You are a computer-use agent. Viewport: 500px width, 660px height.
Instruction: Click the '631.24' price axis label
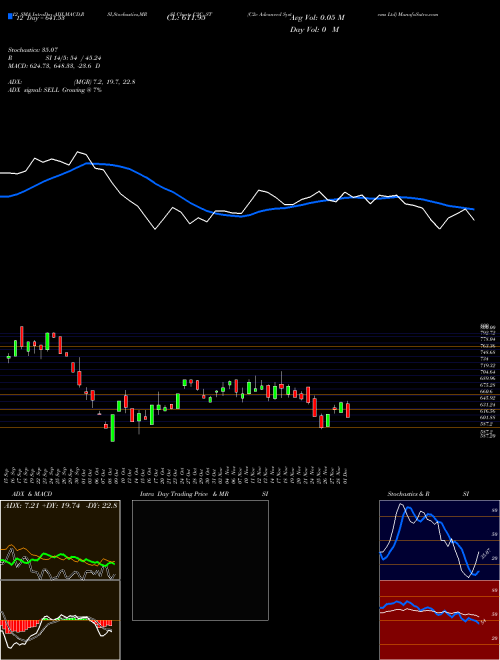pos(488,404)
